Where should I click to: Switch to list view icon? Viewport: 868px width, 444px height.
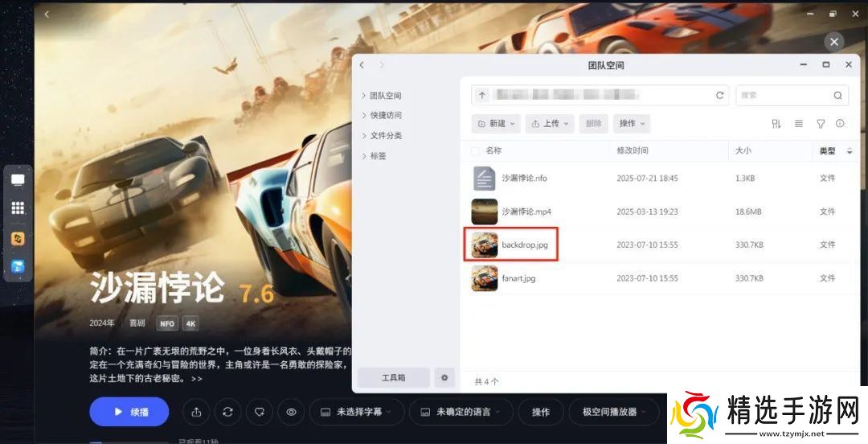click(x=799, y=124)
